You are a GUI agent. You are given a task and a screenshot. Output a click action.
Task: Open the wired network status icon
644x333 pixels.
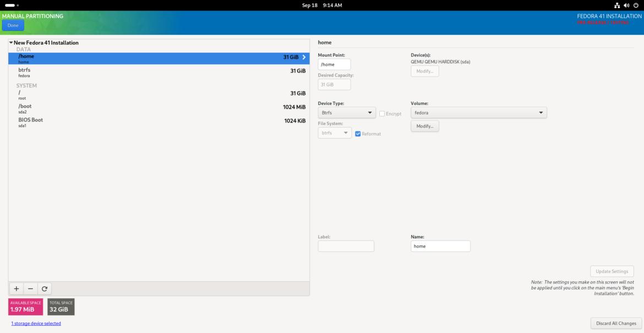[x=617, y=5]
